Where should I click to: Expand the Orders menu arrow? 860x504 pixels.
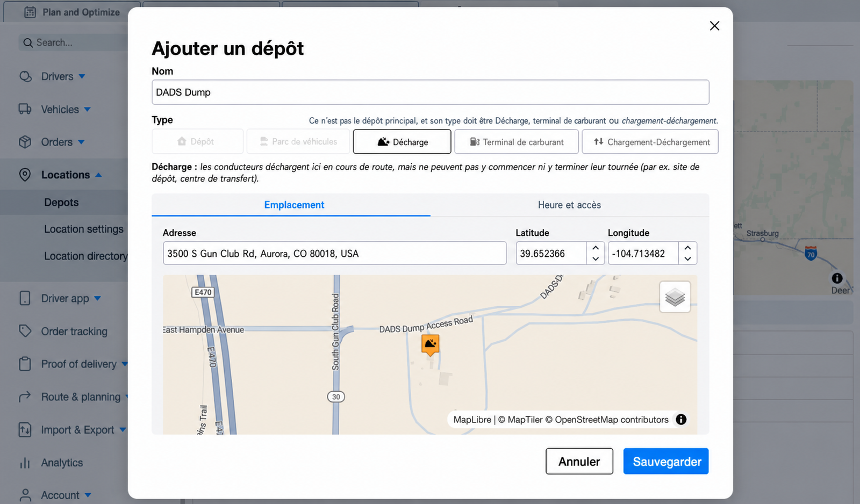point(81,142)
